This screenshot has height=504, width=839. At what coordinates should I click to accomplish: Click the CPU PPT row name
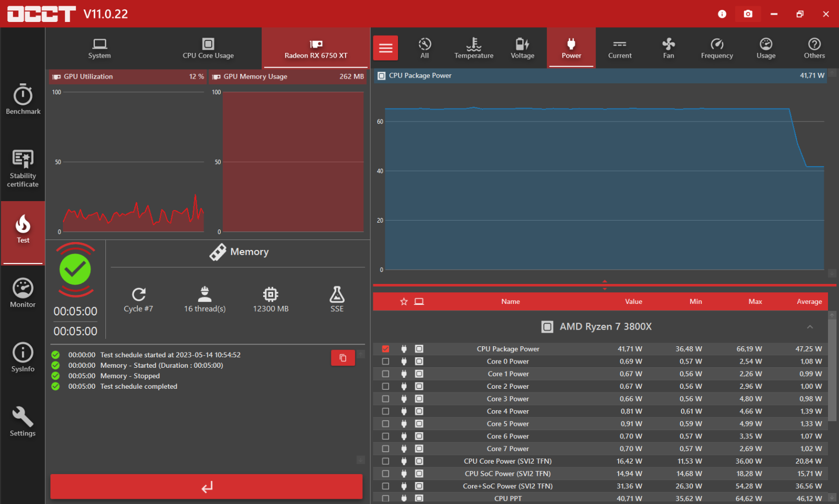click(508, 499)
